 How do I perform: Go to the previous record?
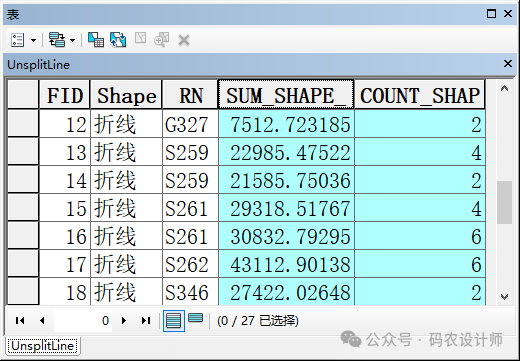[x=42, y=321]
